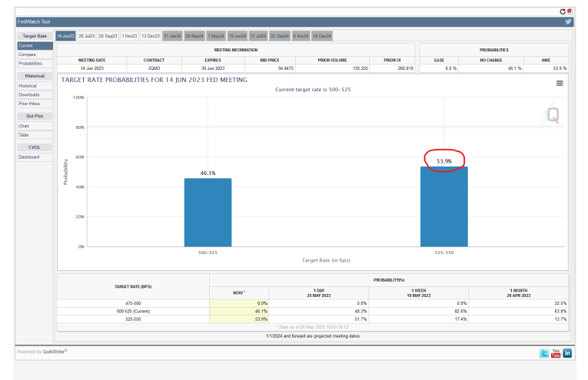Select the 13 Dec23 meeting tab
The image size is (588, 380).
[150, 35]
